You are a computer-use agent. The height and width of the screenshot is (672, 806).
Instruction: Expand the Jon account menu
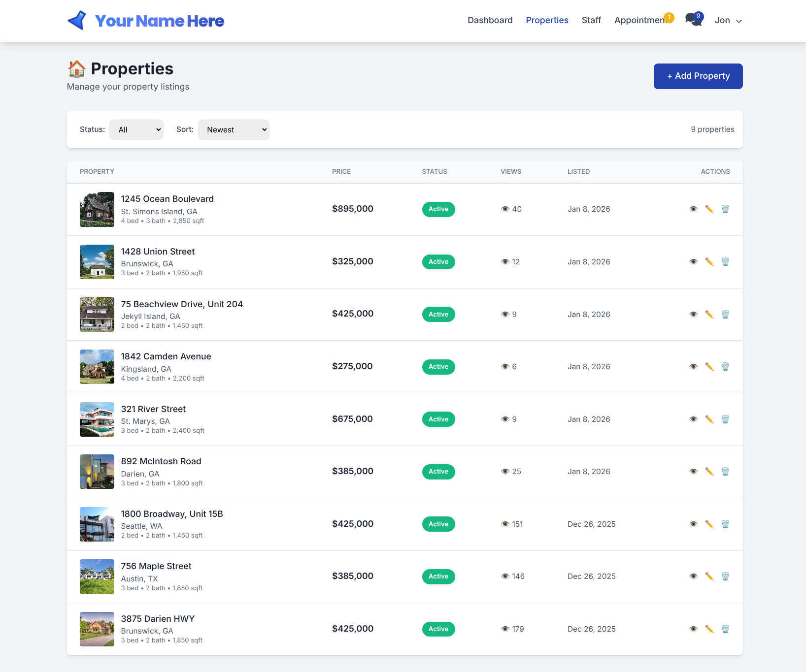pyautogui.click(x=728, y=20)
